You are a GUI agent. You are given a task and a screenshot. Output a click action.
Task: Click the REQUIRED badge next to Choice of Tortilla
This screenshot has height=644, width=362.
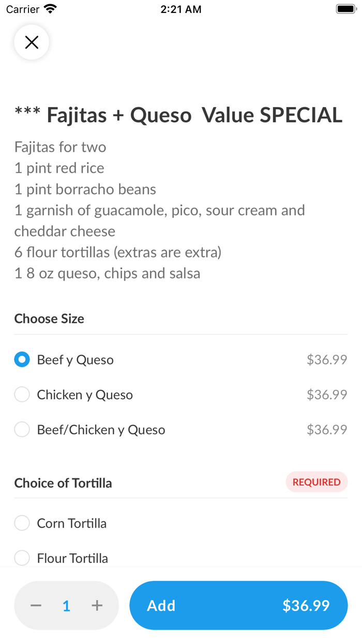click(316, 482)
